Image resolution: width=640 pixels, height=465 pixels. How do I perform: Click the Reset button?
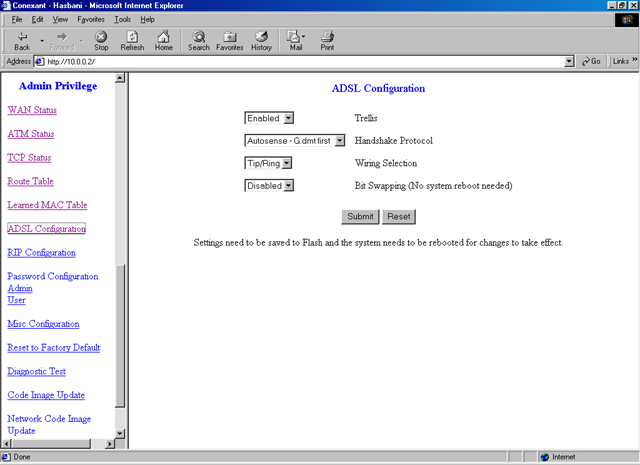coord(398,216)
